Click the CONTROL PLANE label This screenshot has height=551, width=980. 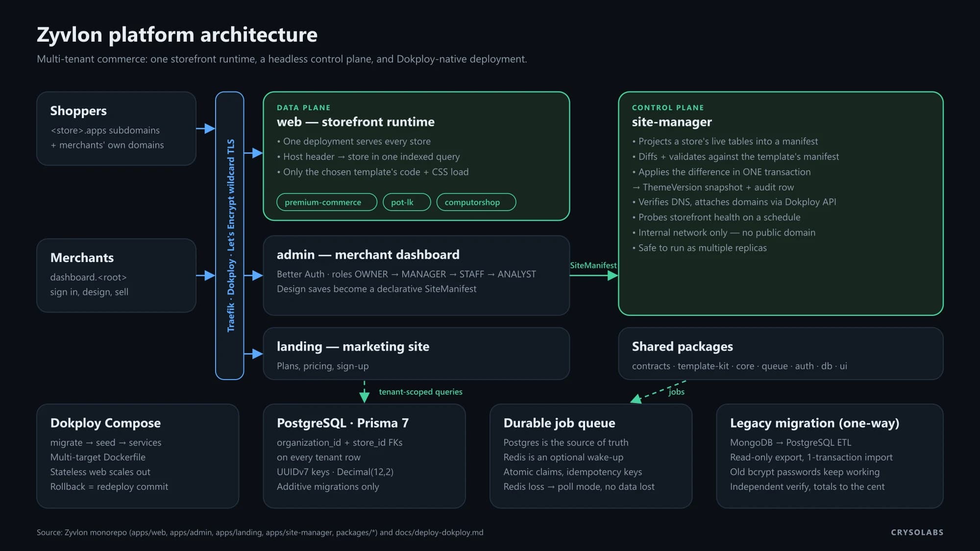[x=668, y=108]
